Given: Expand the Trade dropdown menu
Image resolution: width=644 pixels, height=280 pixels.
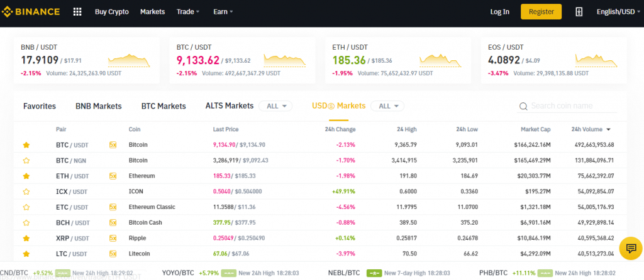Looking at the screenshot, I should click(187, 12).
